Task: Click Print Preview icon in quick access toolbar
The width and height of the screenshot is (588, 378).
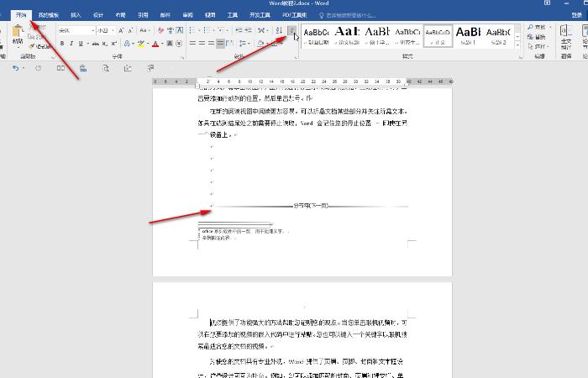Action: 106,68
